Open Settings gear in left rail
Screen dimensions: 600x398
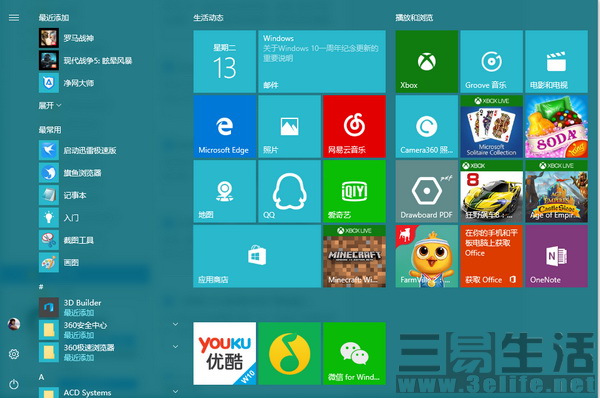pyautogui.click(x=14, y=354)
